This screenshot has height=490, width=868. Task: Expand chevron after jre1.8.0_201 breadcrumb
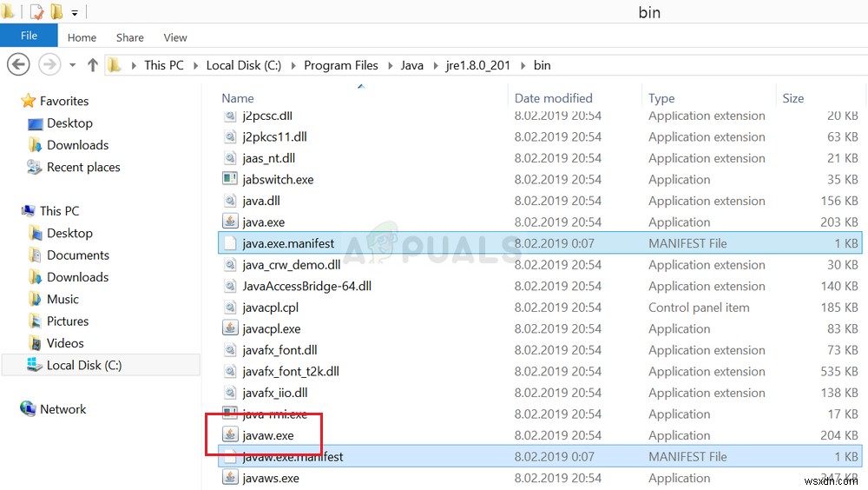coord(523,66)
